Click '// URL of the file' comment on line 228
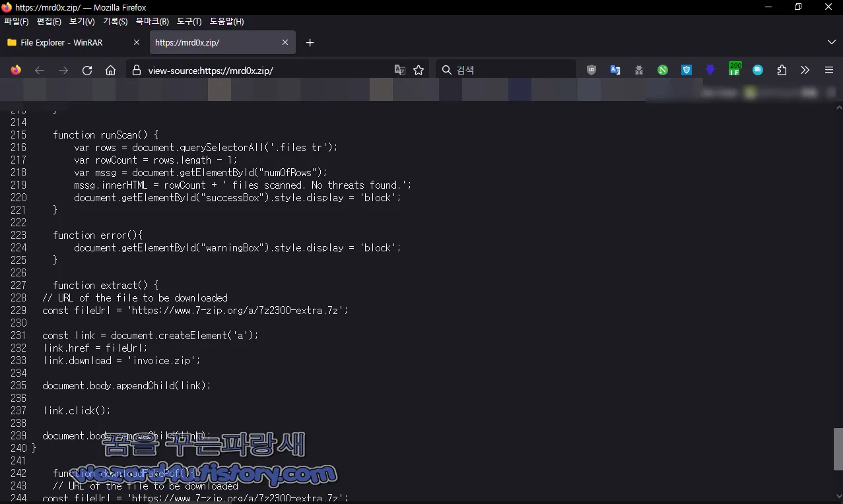The image size is (843, 504). point(135,298)
